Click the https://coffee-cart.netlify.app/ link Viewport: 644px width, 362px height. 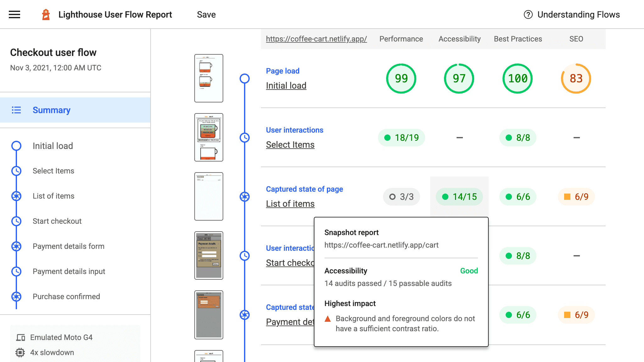316,39
